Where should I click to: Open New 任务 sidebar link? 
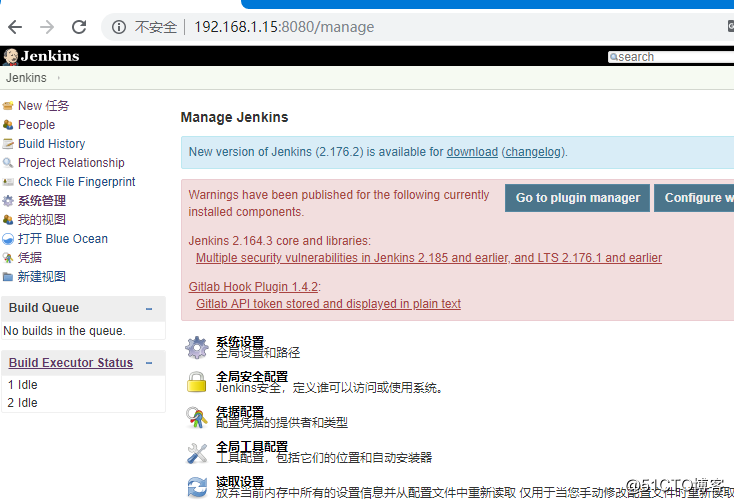point(44,106)
